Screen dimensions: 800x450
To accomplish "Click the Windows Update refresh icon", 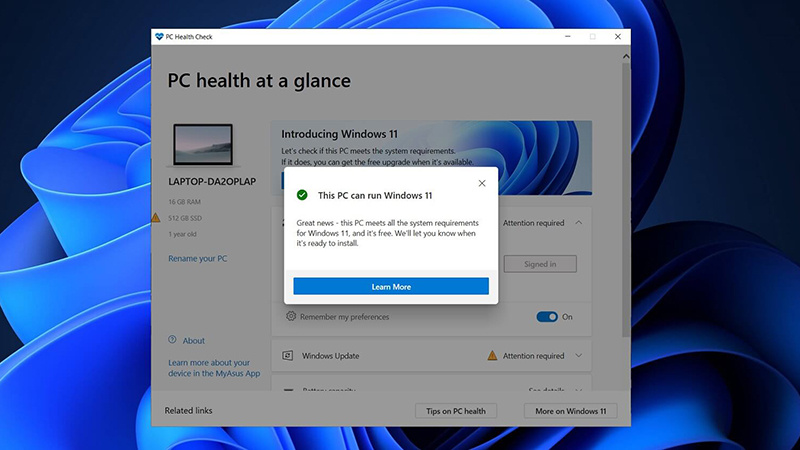I will point(288,356).
